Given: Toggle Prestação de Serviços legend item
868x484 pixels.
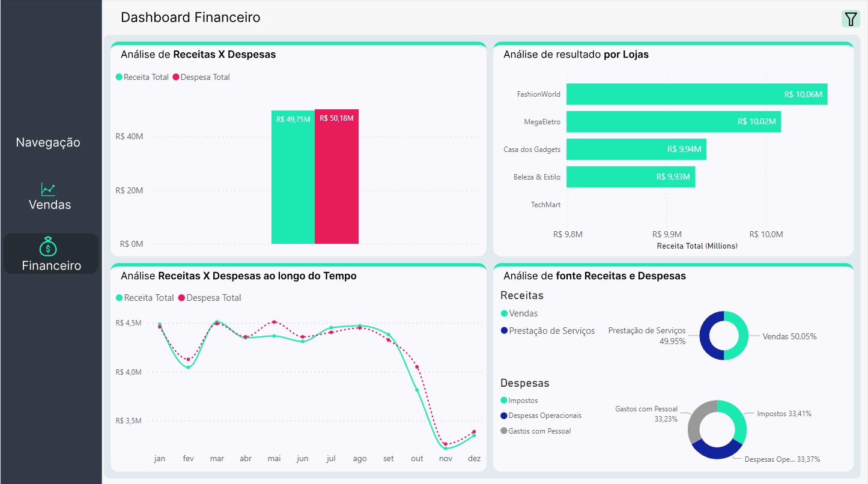Looking at the screenshot, I should [548, 331].
